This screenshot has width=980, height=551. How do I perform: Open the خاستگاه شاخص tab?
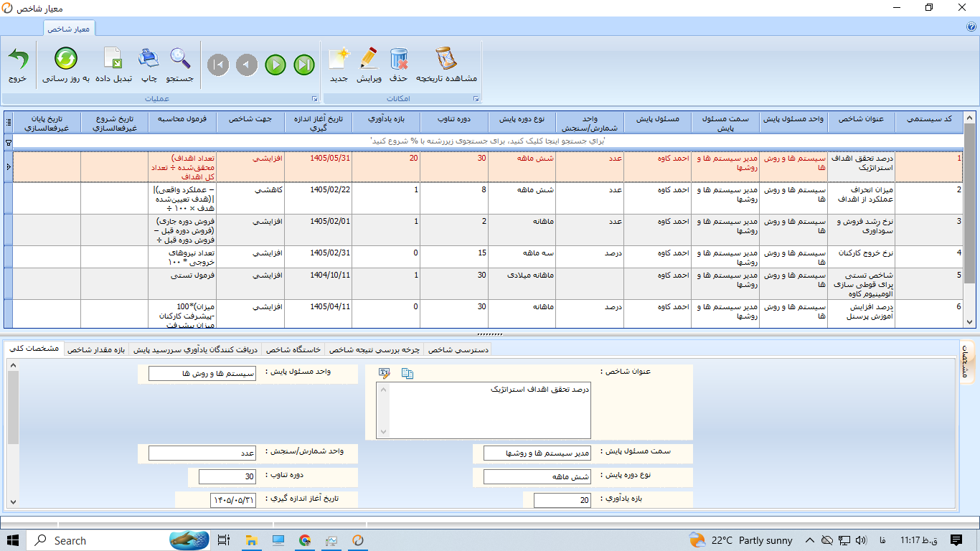tap(293, 349)
